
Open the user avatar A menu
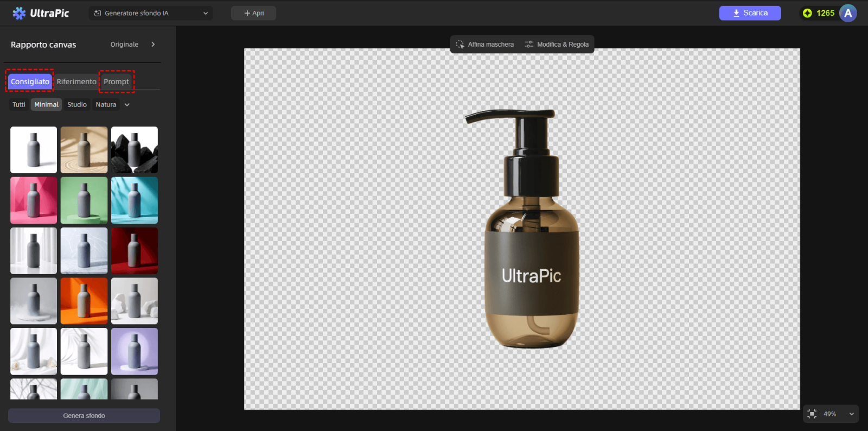(848, 13)
